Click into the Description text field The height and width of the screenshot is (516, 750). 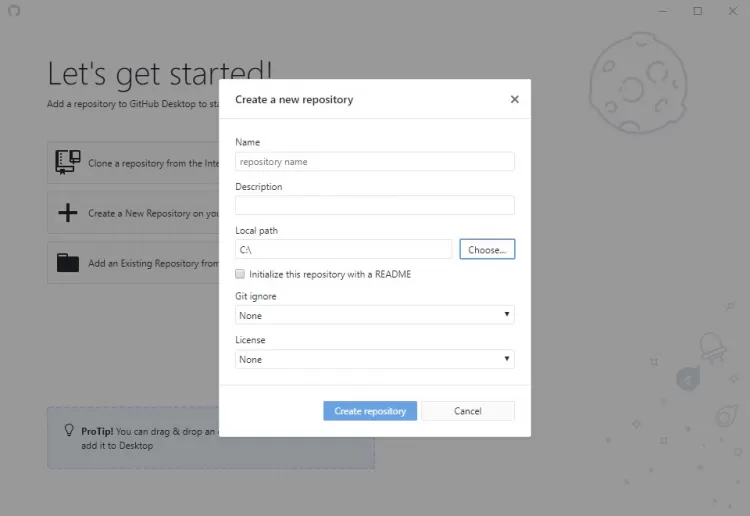[x=374, y=205]
